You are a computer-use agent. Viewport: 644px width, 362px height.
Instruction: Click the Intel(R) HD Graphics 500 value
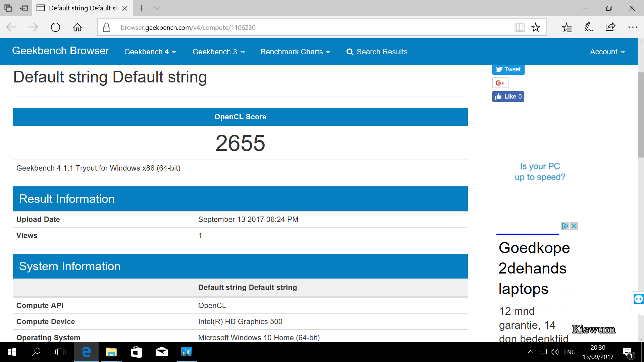click(x=240, y=321)
